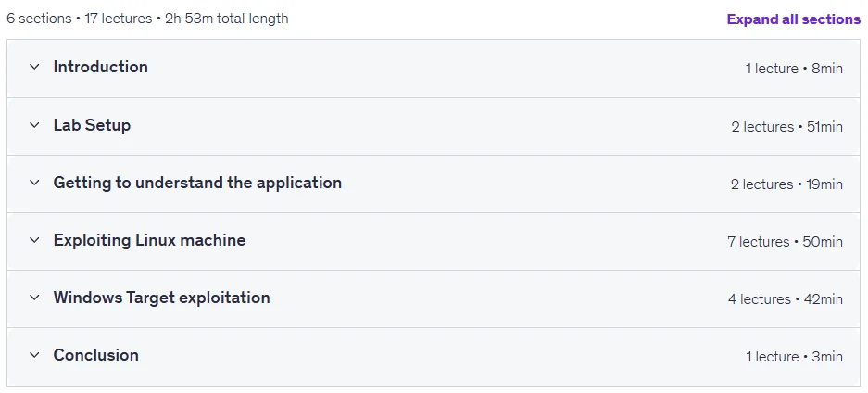Click the Expand all sections link

point(794,19)
